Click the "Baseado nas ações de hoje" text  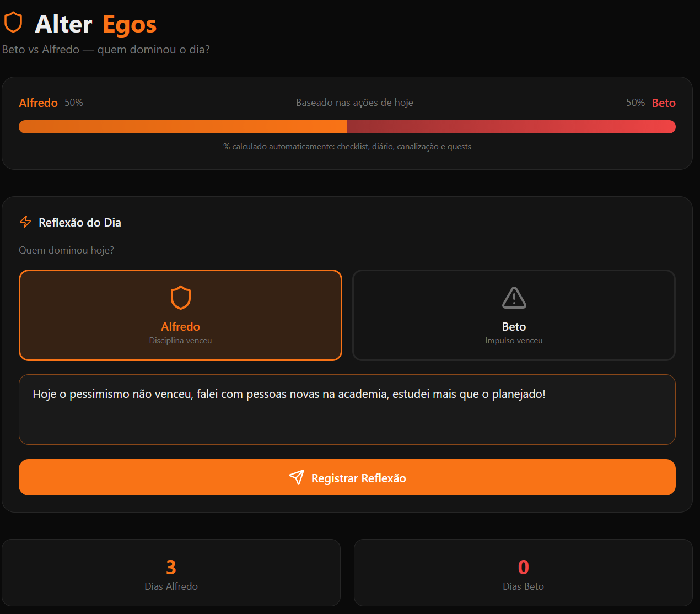tap(354, 103)
